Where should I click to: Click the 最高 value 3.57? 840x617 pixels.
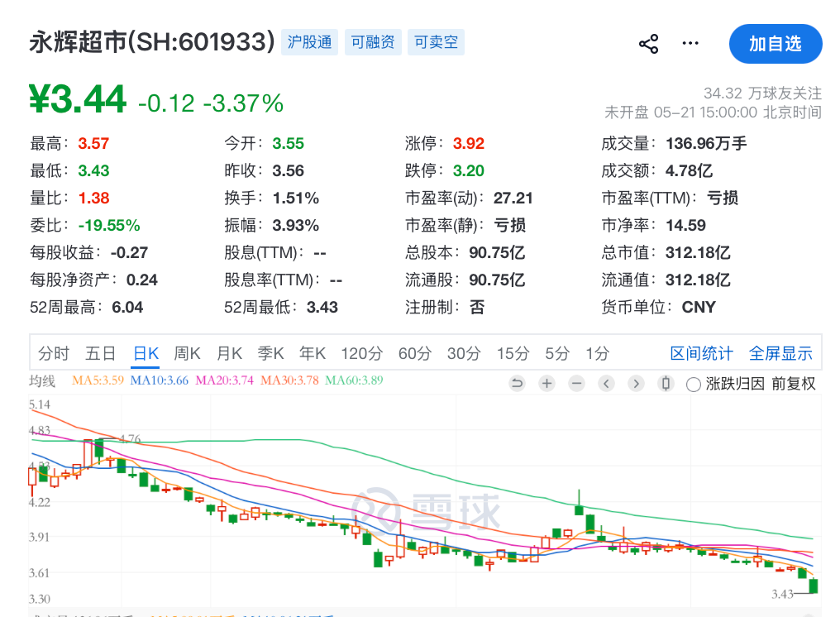click(x=93, y=144)
